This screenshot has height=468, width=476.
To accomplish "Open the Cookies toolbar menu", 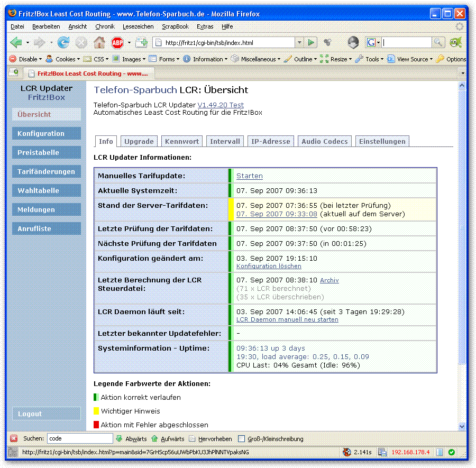I will pos(62,59).
